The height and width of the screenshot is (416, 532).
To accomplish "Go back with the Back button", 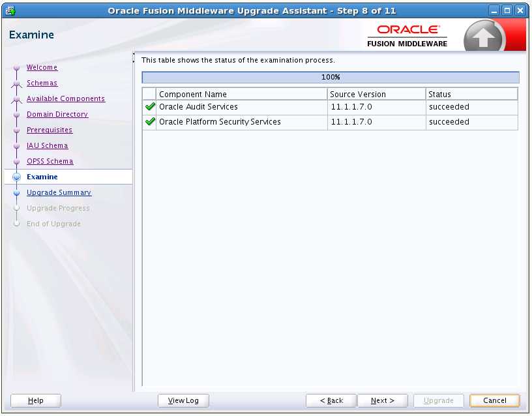I will [x=331, y=400].
